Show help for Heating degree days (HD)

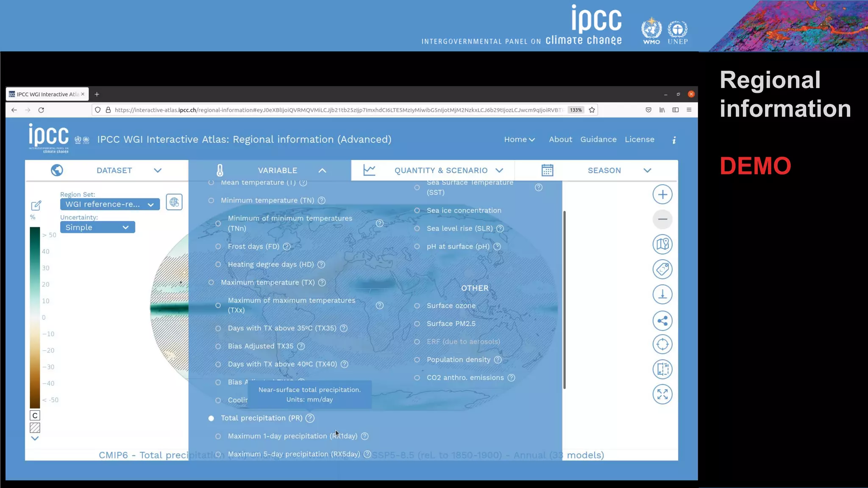(321, 264)
